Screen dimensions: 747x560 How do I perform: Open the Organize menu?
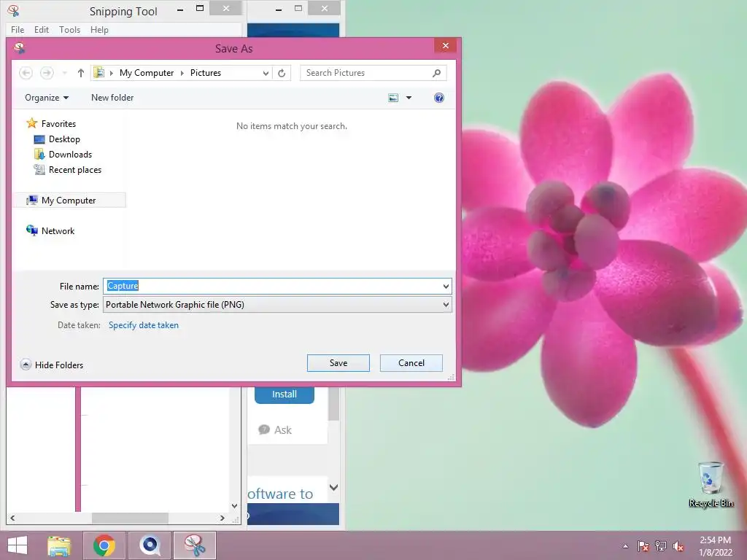point(47,98)
